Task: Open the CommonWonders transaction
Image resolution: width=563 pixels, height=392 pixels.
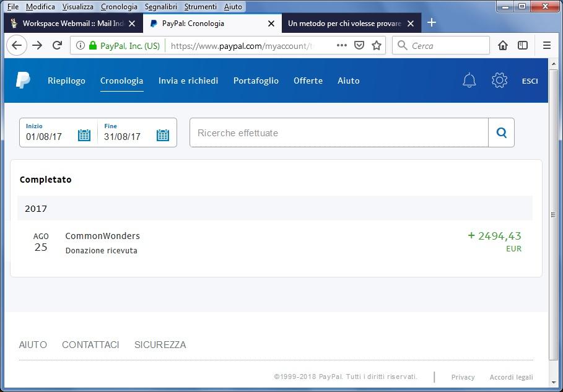Action: 102,236
